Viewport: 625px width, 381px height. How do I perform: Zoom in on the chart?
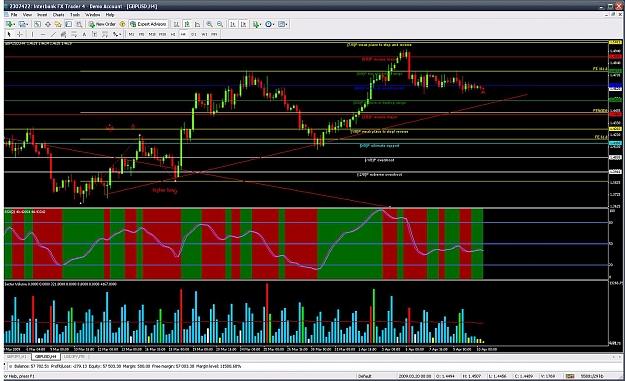pos(209,24)
